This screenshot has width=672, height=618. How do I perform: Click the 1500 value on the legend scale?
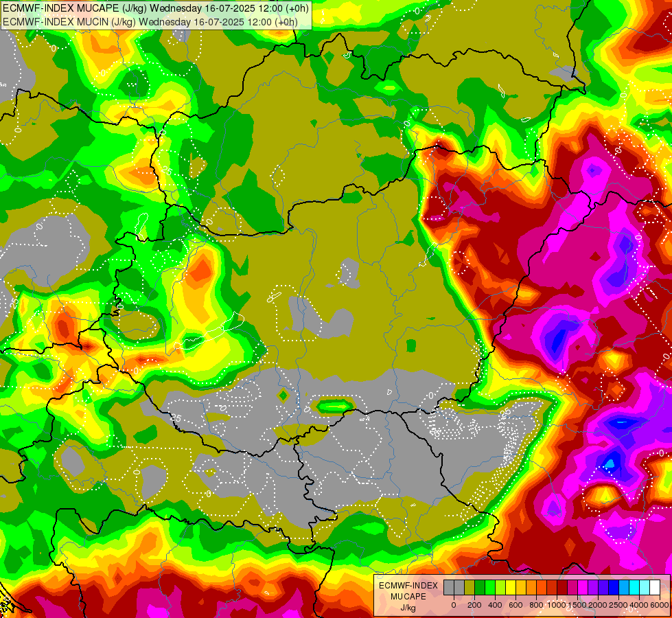(578, 605)
